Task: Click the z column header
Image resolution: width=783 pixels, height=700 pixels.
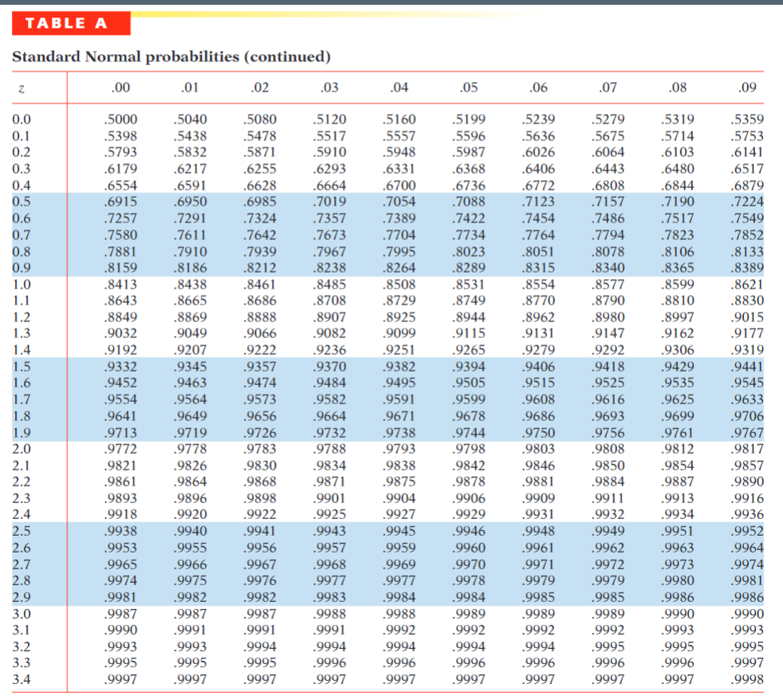Action: (x=22, y=88)
